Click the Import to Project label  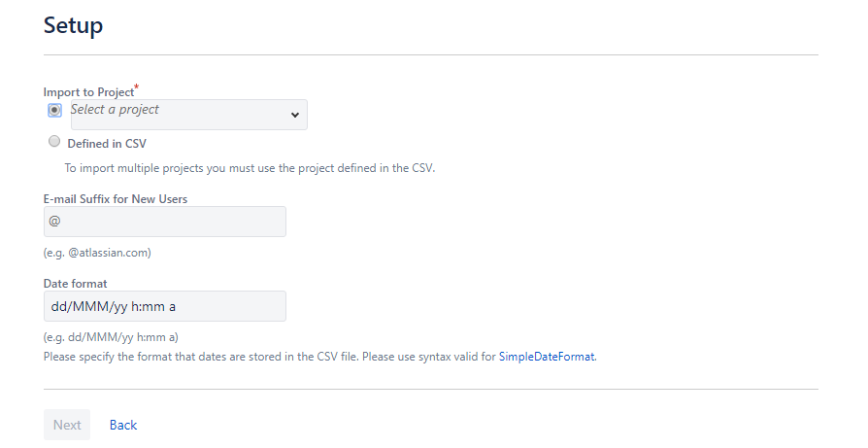pos(88,92)
